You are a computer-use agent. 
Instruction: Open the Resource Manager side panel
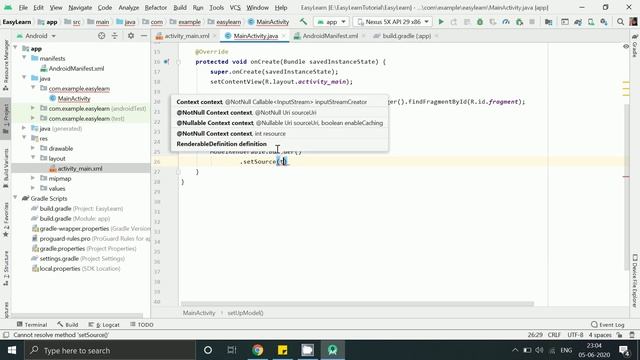pyautogui.click(x=6, y=65)
